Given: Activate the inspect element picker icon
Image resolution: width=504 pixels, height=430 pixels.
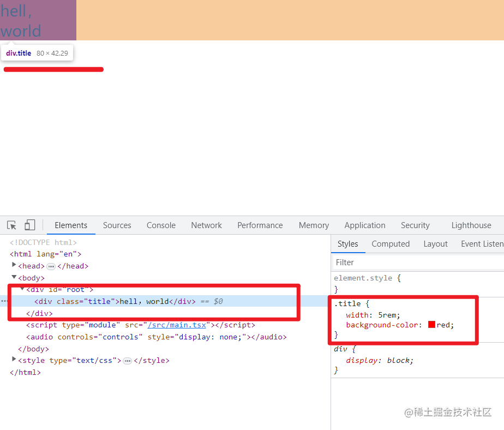Looking at the screenshot, I should (x=11, y=225).
